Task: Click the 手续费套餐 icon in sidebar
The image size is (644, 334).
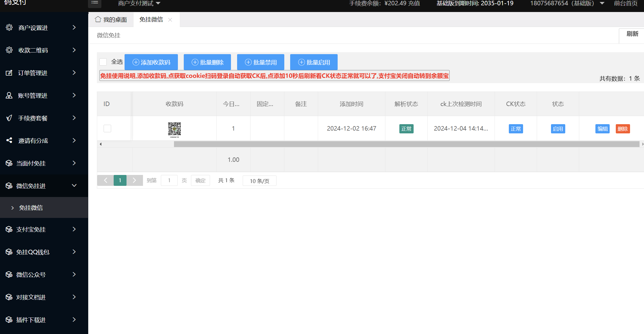Action: pos(9,118)
